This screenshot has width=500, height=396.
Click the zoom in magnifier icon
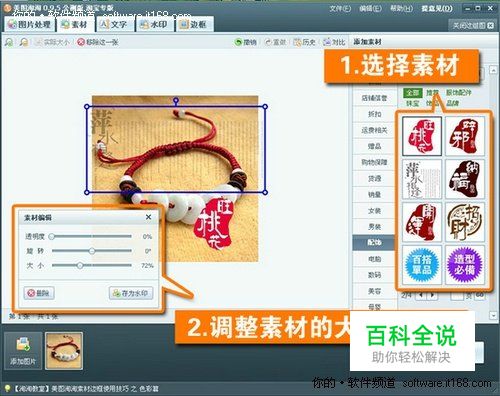[x=9, y=42]
